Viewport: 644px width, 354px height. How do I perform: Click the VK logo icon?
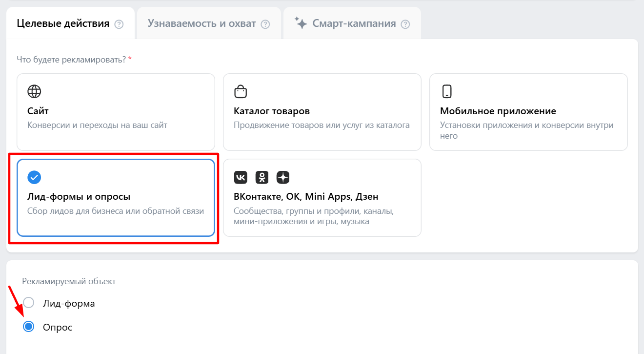[x=241, y=177]
